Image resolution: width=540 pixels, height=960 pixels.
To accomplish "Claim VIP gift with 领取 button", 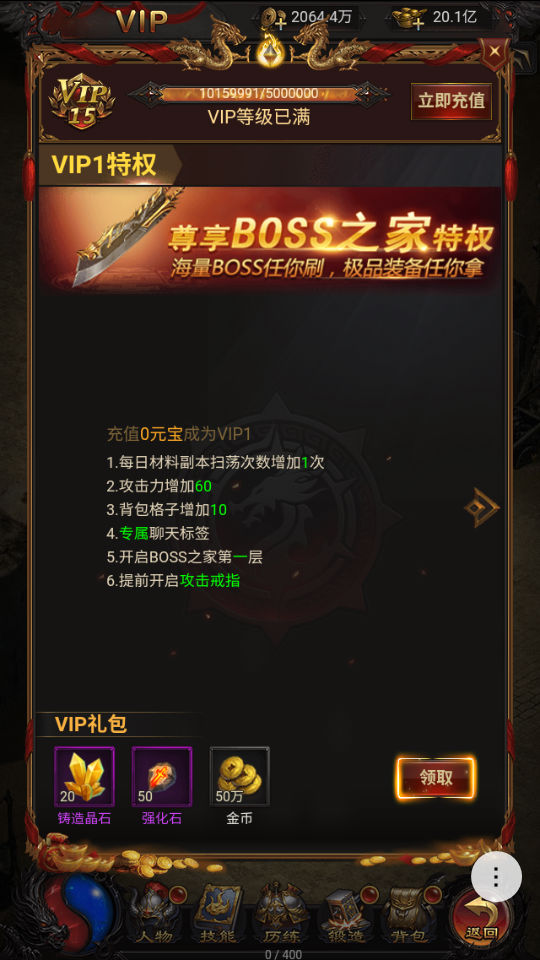I will pos(436,778).
